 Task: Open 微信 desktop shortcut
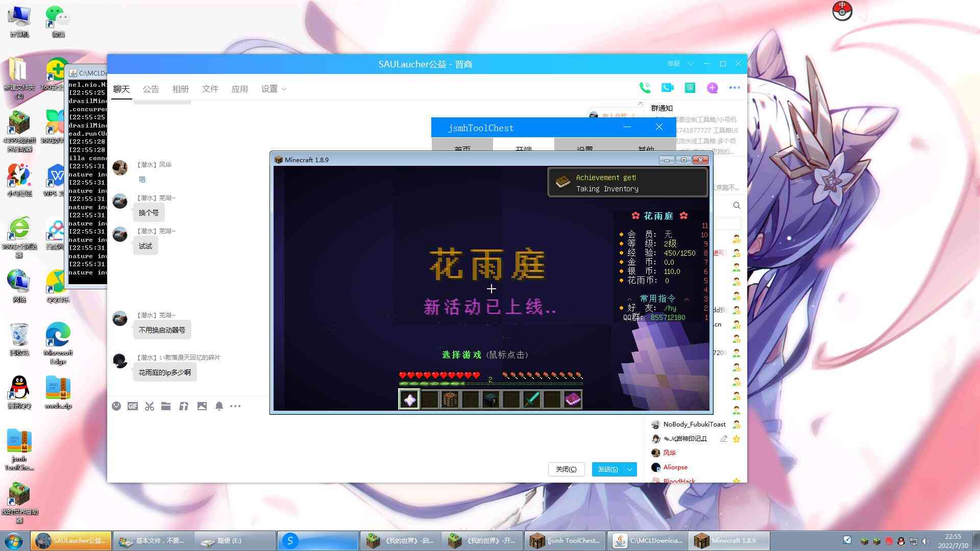(x=58, y=21)
